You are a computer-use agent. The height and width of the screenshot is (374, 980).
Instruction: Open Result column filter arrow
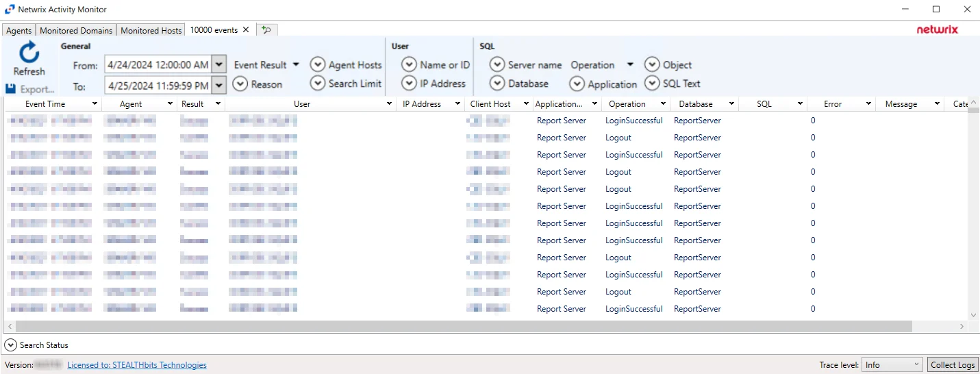pos(218,104)
